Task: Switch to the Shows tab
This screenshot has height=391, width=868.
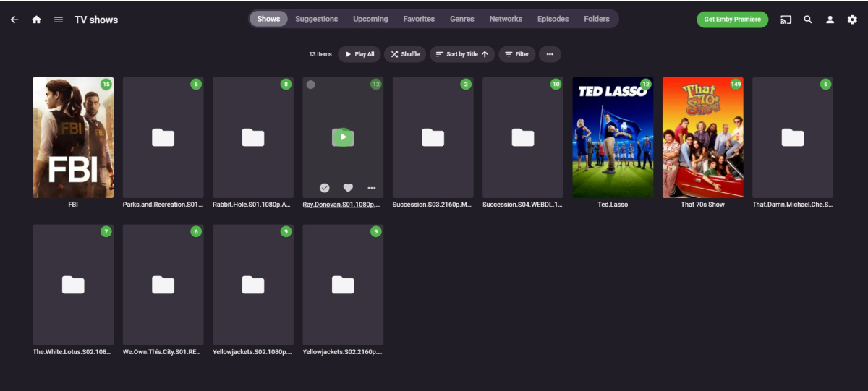Action: pos(268,19)
